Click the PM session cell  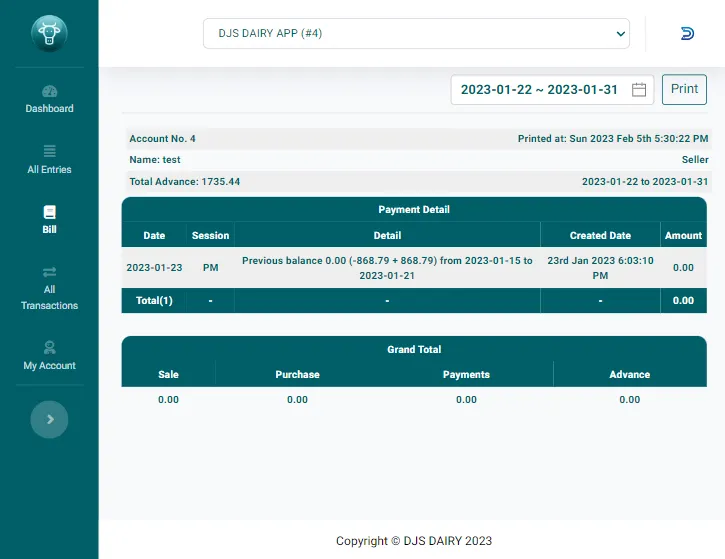coord(210,268)
